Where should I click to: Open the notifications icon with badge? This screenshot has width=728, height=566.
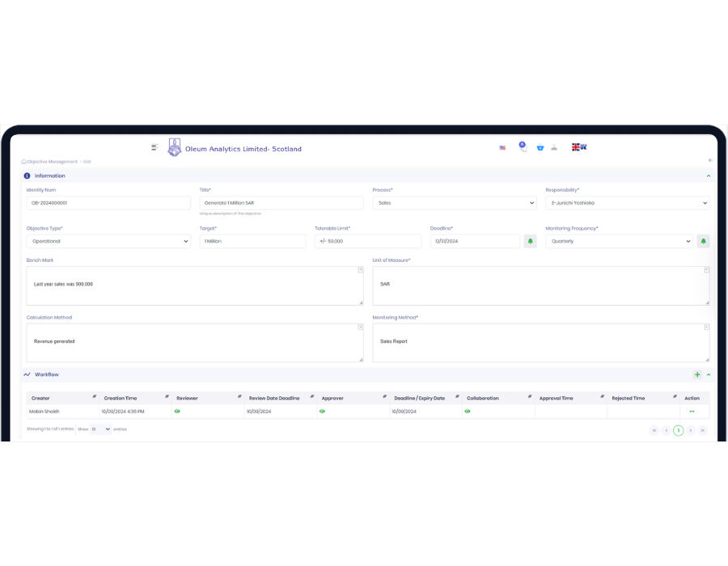pos(522,147)
